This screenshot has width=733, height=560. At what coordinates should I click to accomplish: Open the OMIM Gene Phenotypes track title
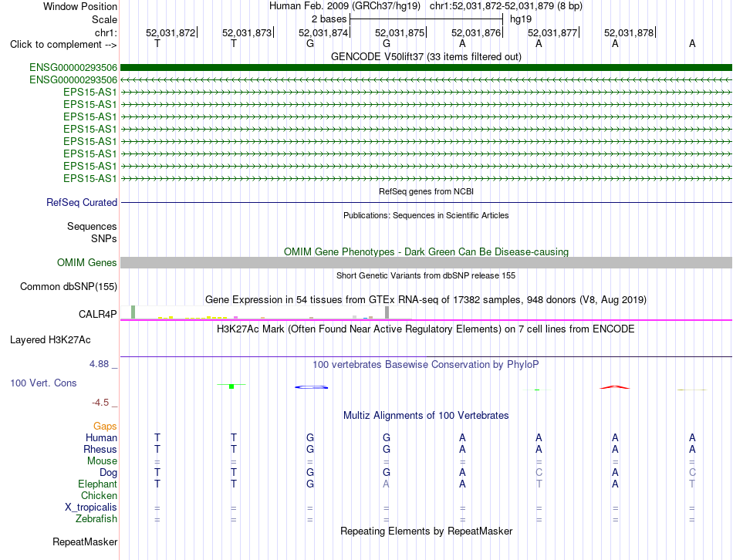tap(426, 251)
